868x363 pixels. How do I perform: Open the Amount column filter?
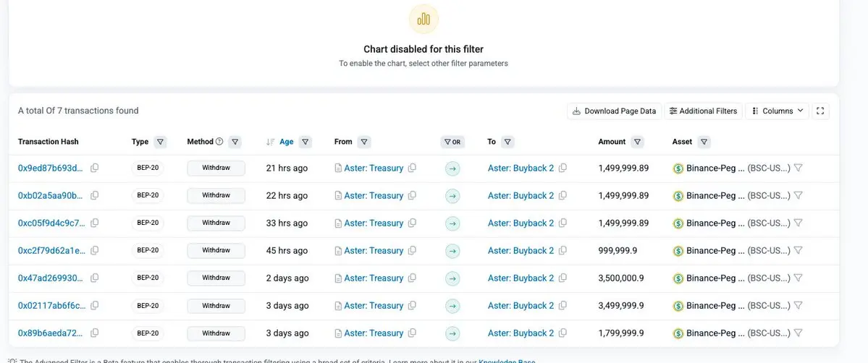[x=637, y=142]
